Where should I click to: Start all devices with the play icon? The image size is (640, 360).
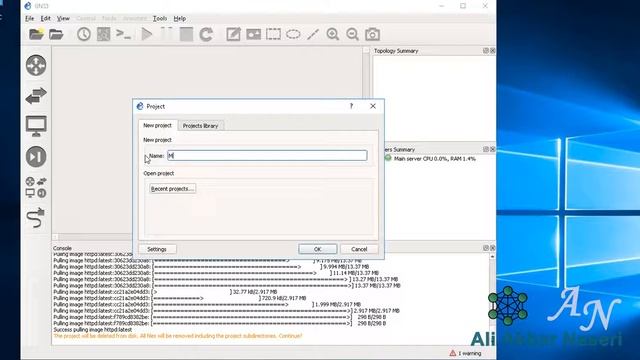click(147, 34)
